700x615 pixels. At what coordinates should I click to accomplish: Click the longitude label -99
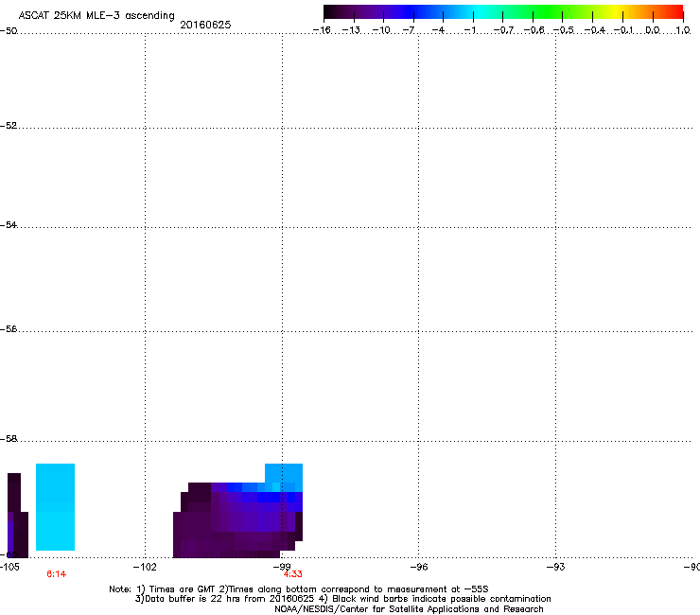pyautogui.click(x=282, y=567)
